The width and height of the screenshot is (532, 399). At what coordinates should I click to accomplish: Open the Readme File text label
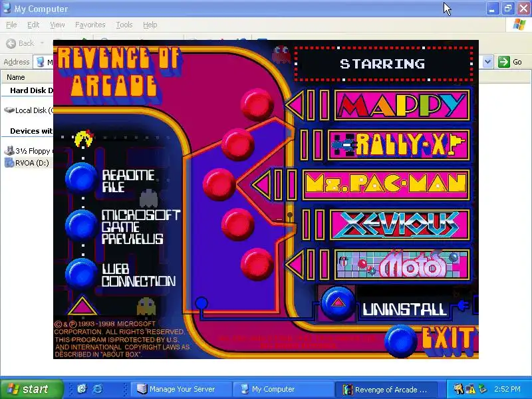click(x=128, y=181)
